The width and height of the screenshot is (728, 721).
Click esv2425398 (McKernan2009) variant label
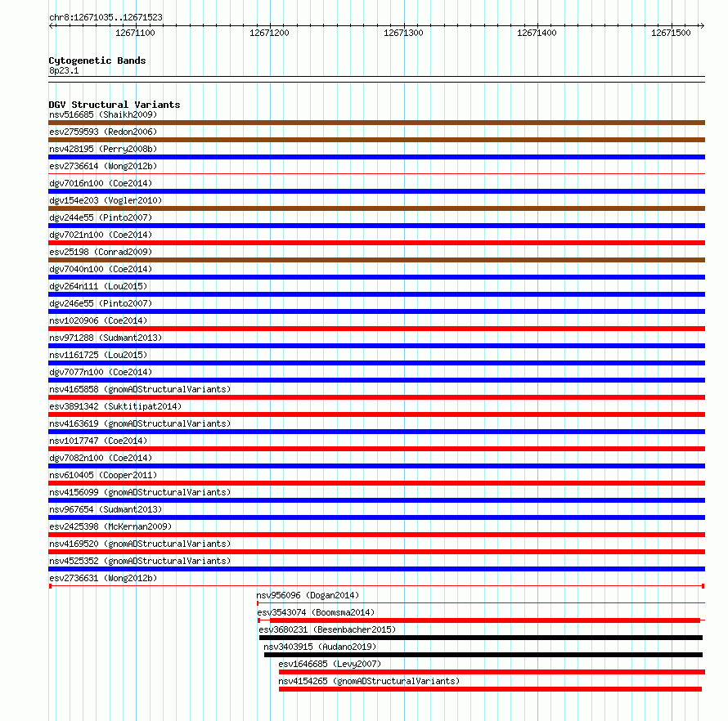pos(110,526)
